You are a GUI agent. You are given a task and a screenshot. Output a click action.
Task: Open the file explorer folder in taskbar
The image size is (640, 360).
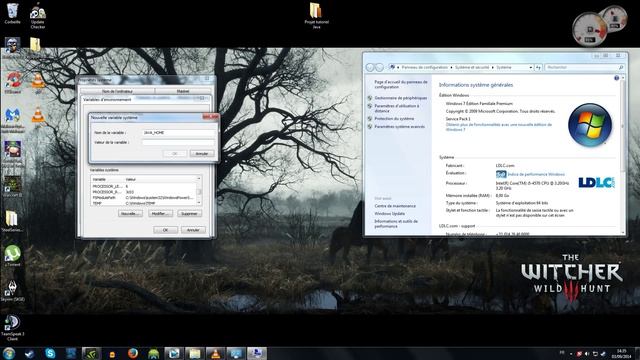coord(195,353)
